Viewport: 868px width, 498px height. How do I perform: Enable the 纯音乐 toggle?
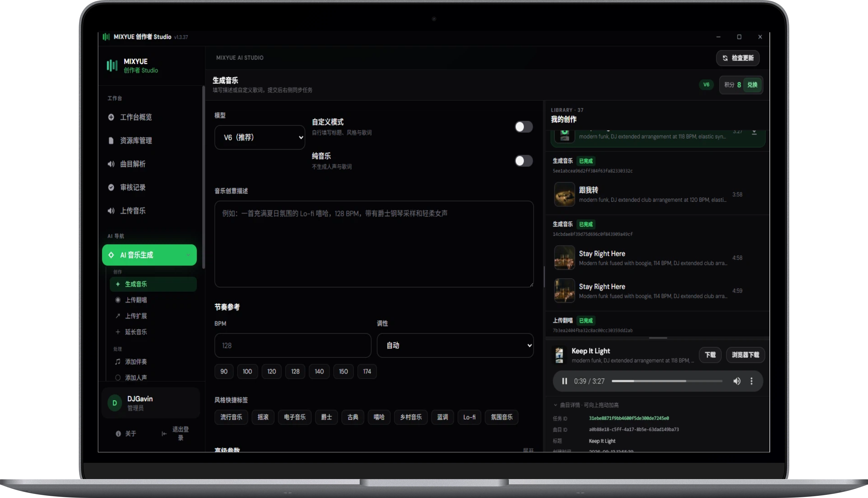pos(524,161)
